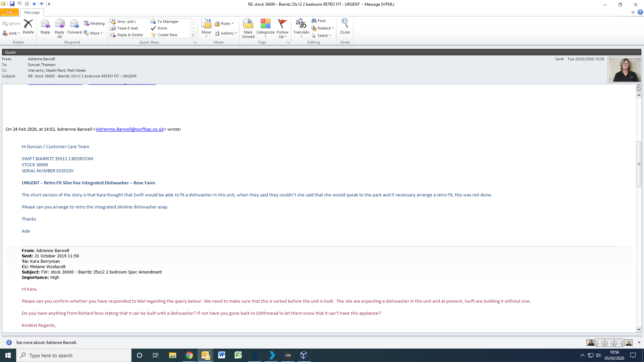The image size is (644, 362).
Task: Apply the Done quick step
Action: tap(162, 28)
